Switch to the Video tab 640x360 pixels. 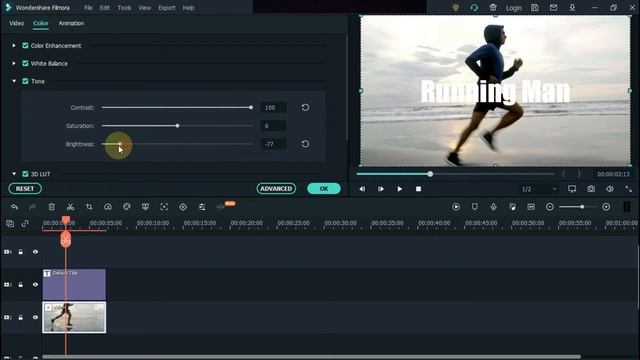16,23
